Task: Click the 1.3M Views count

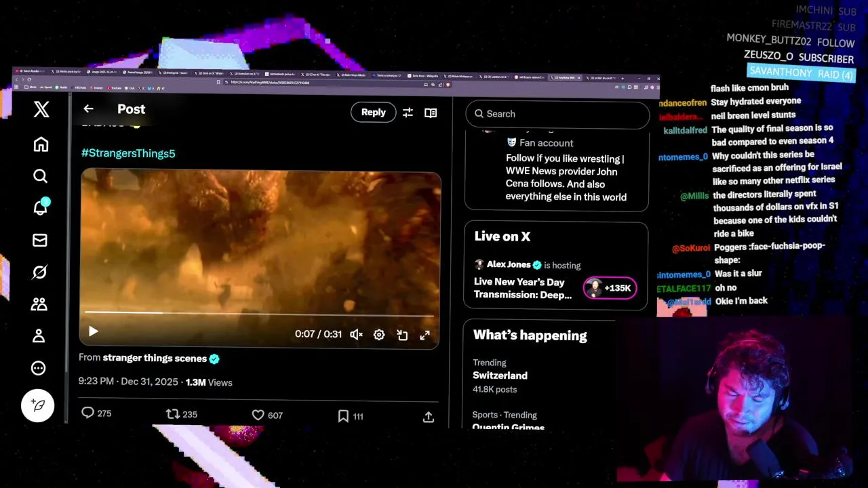Action: [x=209, y=382]
